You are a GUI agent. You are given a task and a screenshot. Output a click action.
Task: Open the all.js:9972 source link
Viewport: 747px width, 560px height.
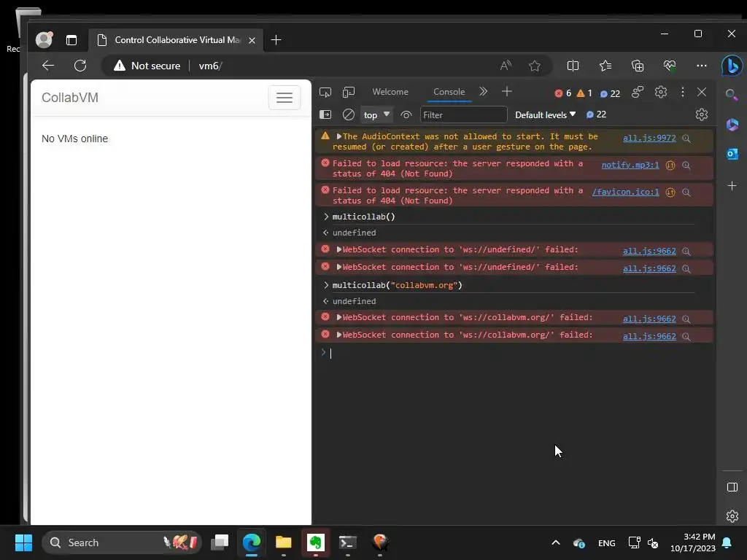[x=649, y=138]
